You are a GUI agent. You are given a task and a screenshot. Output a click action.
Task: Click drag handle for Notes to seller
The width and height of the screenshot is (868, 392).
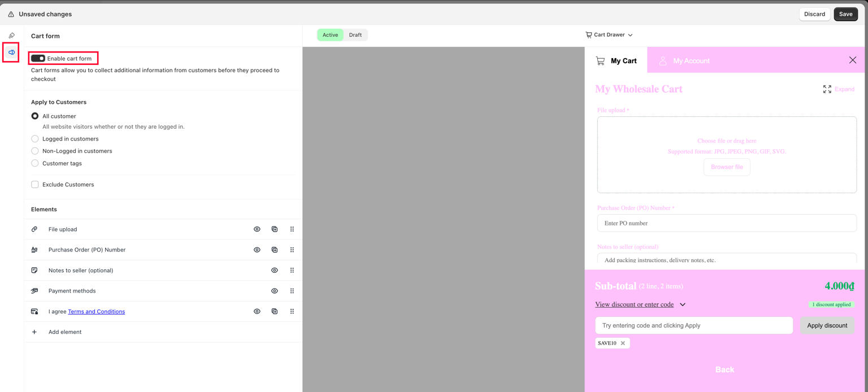tap(292, 271)
